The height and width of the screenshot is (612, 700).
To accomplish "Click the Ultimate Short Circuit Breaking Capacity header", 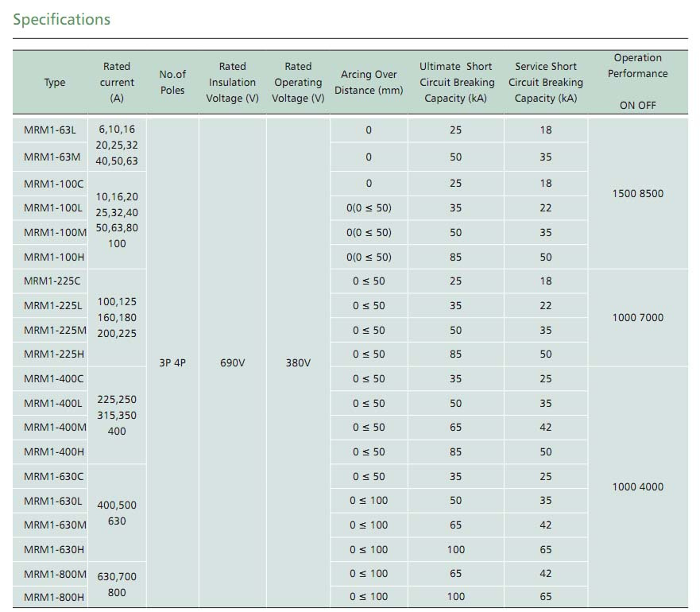I will (457, 82).
